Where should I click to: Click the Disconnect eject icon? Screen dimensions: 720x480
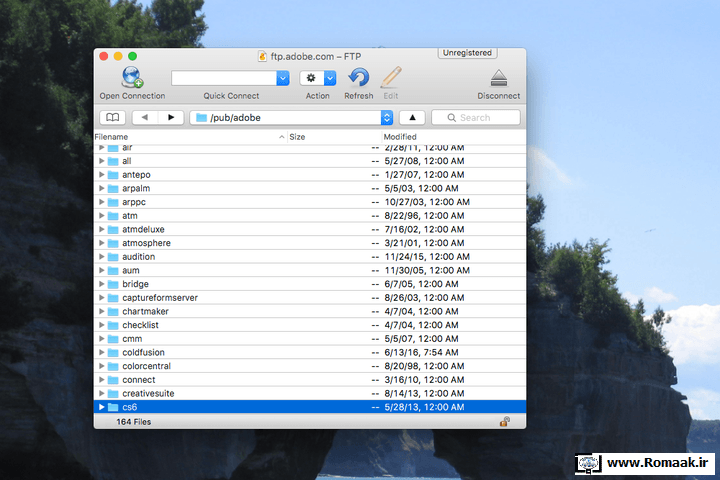499,78
